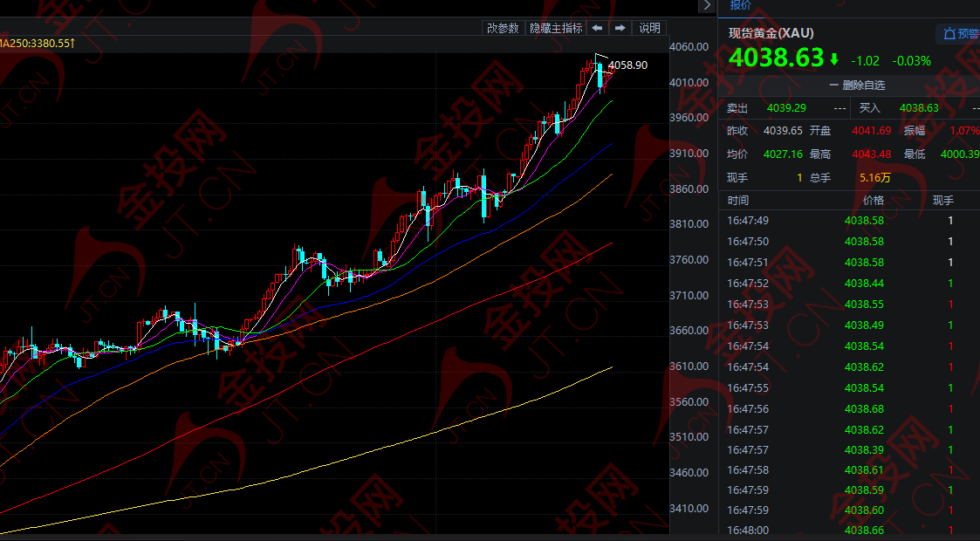Click the left arrow to scroll chart backward

coord(597,28)
